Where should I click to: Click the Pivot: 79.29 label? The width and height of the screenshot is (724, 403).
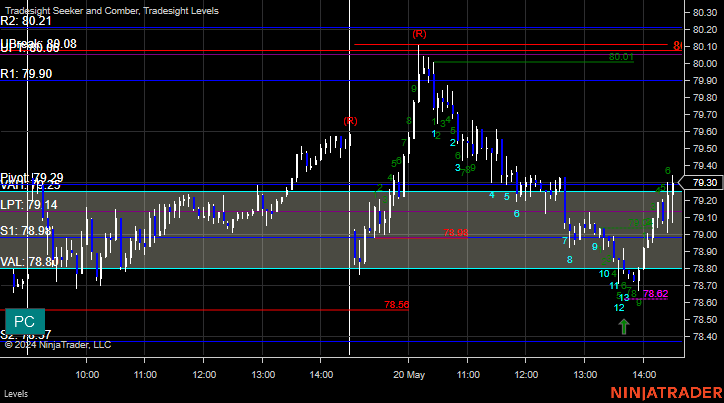coord(32,178)
